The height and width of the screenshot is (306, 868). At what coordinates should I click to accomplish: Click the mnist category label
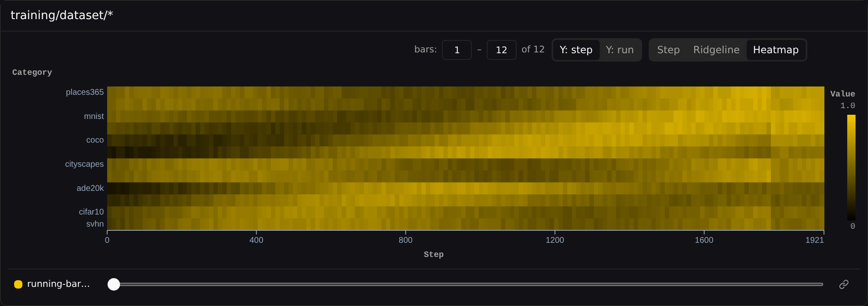[x=94, y=116]
